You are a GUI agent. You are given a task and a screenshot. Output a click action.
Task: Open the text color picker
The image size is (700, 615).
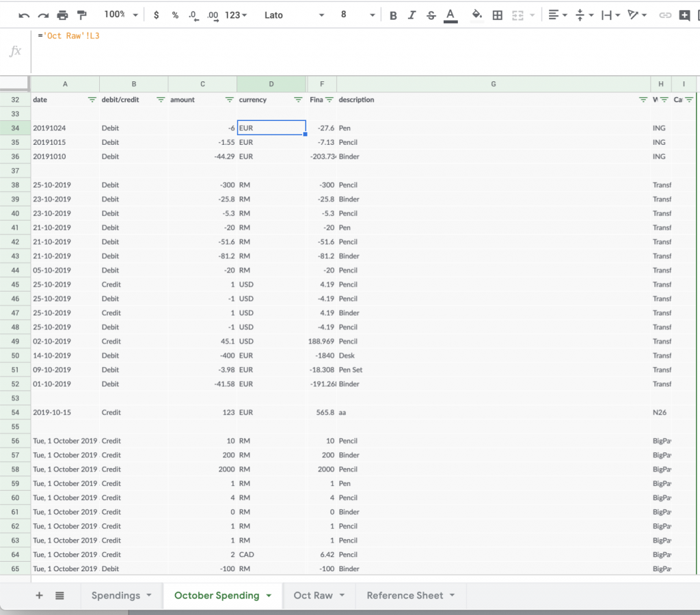pos(450,16)
